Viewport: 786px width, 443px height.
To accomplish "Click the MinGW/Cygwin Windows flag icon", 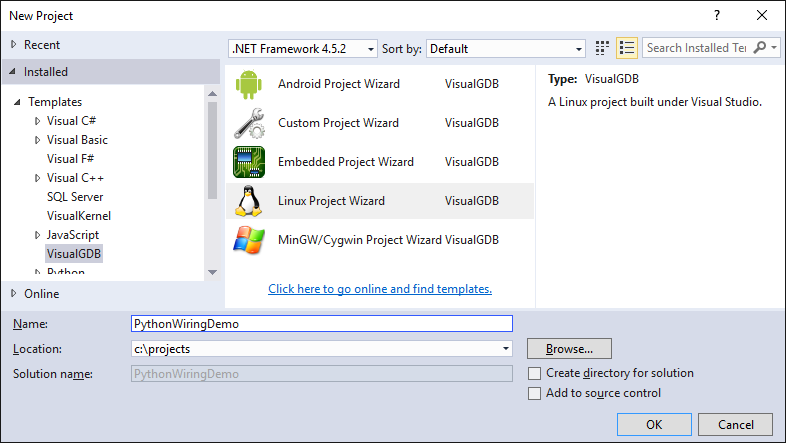I will coord(248,240).
